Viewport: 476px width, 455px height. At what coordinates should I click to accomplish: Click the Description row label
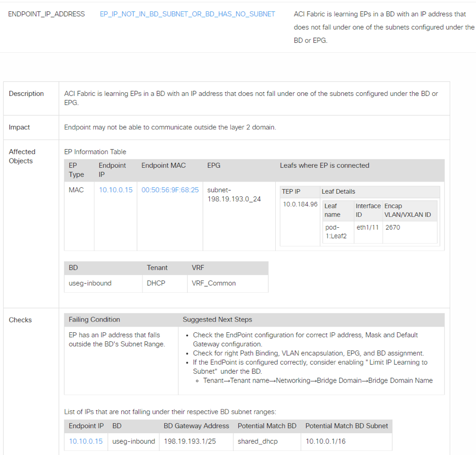[26, 94]
